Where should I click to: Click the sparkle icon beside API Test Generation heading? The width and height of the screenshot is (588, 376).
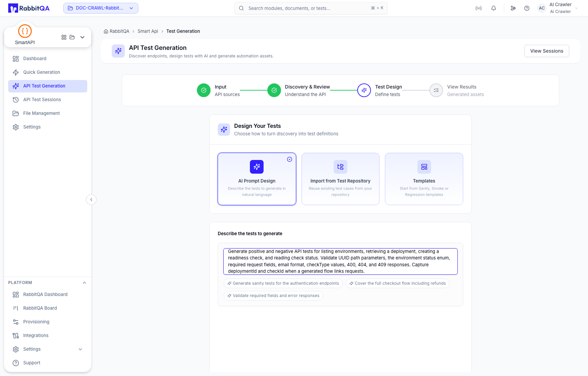click(x=118, y=51)
